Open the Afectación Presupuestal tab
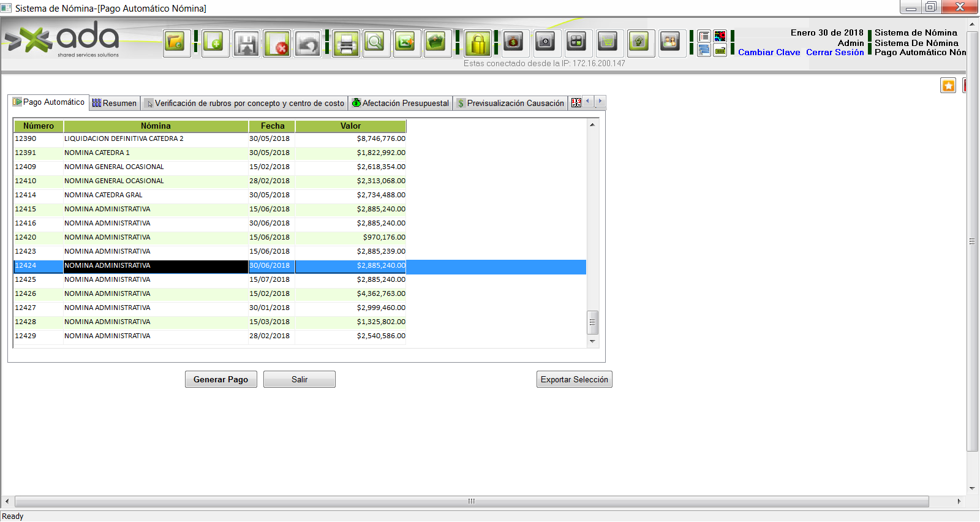Viewport: 980px width, 522px height. coord(401,103)
